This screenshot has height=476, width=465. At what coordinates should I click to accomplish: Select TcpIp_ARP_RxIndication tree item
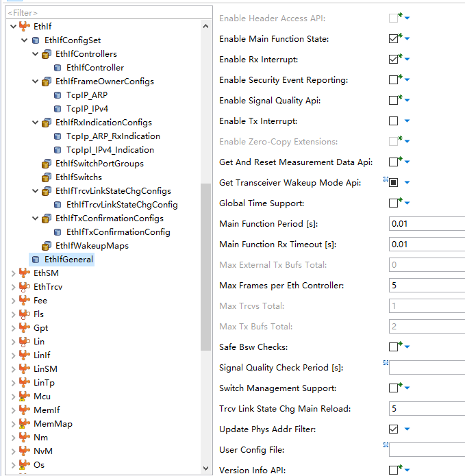[x=113, y=136]
